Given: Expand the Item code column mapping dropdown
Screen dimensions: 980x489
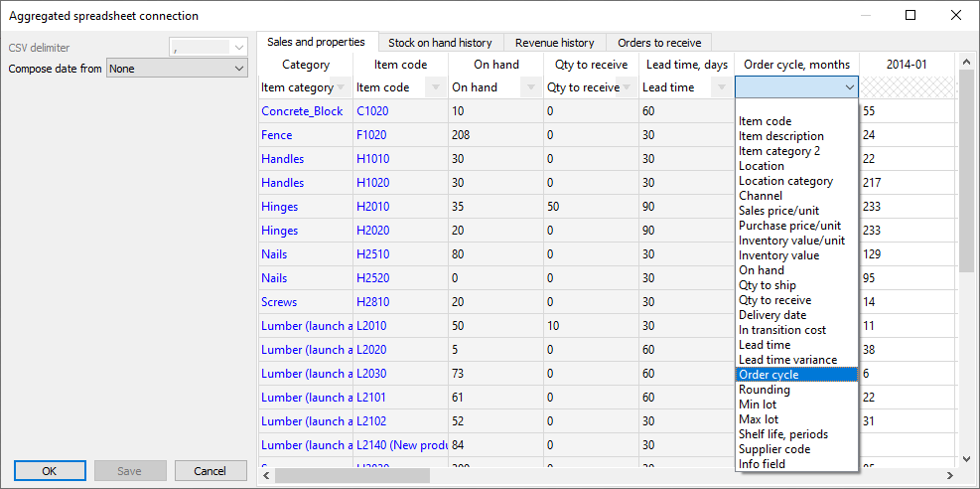Looking at the screenshot, I should [x=436, y=87].
